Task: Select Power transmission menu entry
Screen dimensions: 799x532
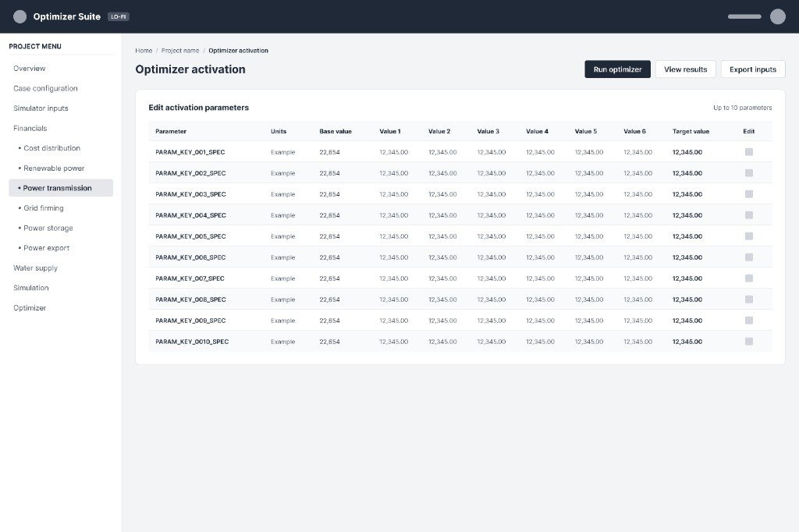Action: [61, 188]
